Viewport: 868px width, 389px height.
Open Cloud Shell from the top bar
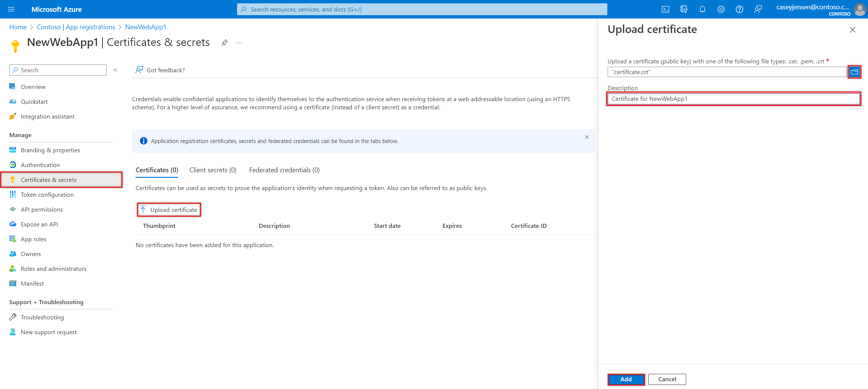(x=665, y=9)
